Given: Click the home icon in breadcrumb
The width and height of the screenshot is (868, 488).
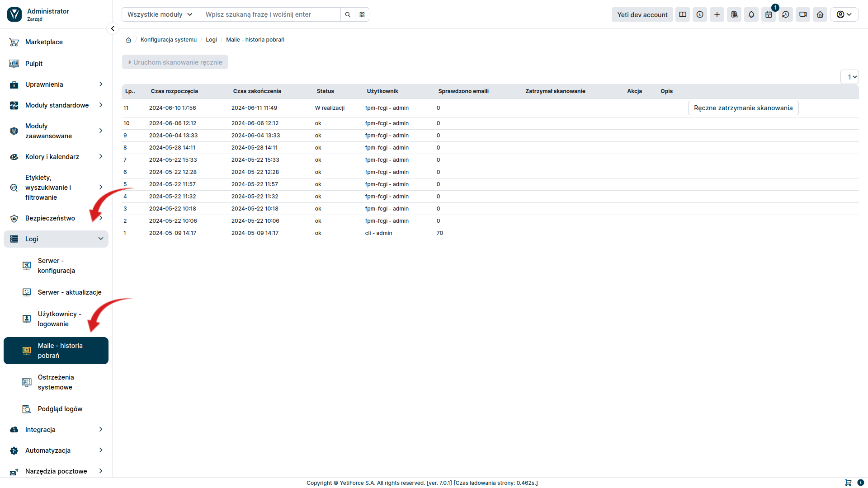Looking at the screenshot, I should pyautogui.click(x=128, y=40).
